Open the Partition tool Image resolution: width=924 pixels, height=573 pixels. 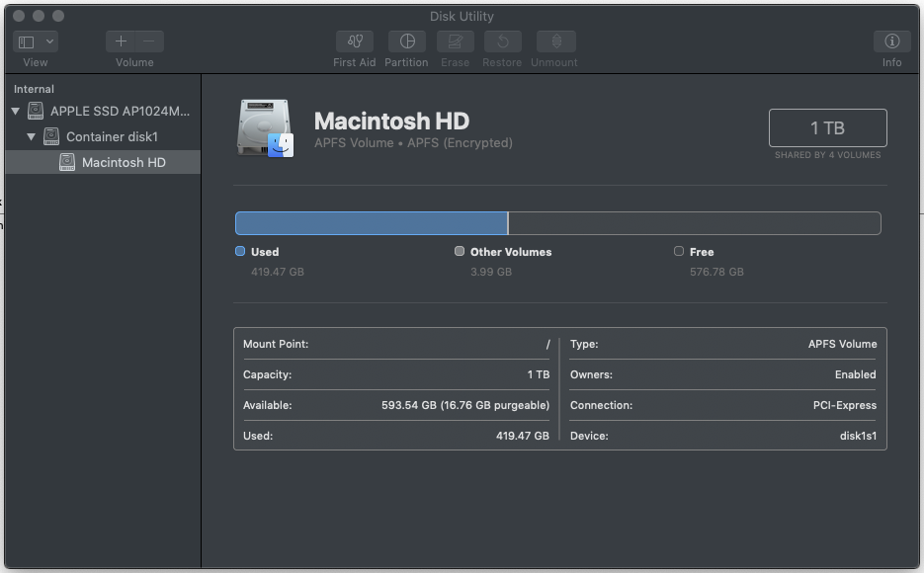(406, 41)
